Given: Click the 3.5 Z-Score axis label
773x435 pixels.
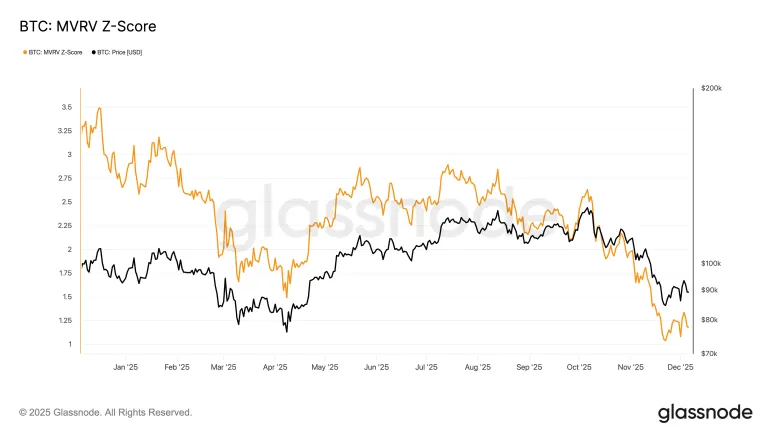Looking at the screenshot, I should 65,107.
